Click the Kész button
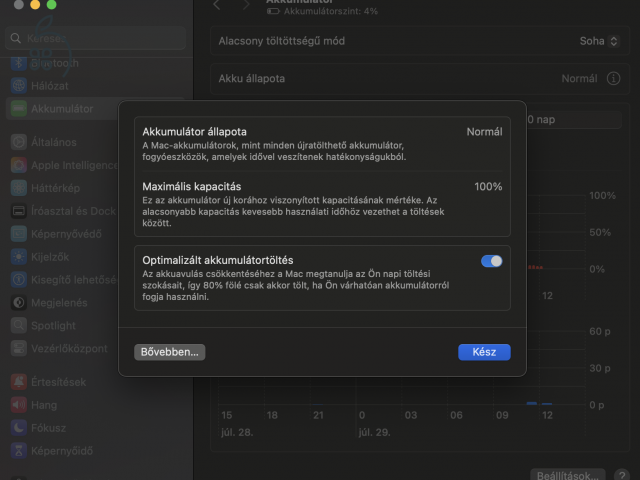 click(484, 352)
